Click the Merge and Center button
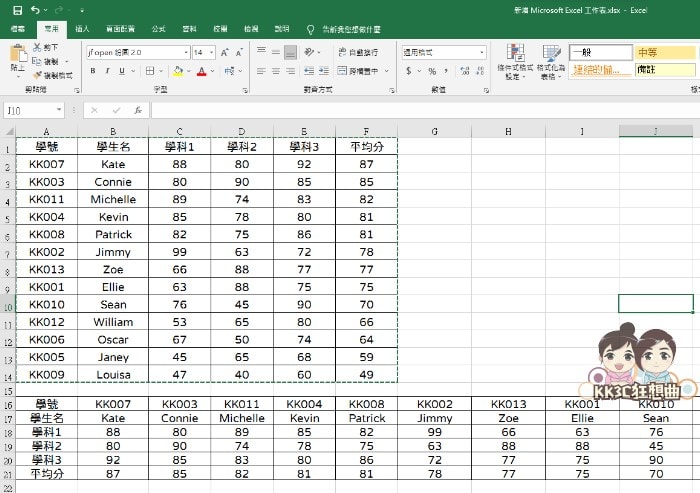700x493 pixels. click(358, 71)
